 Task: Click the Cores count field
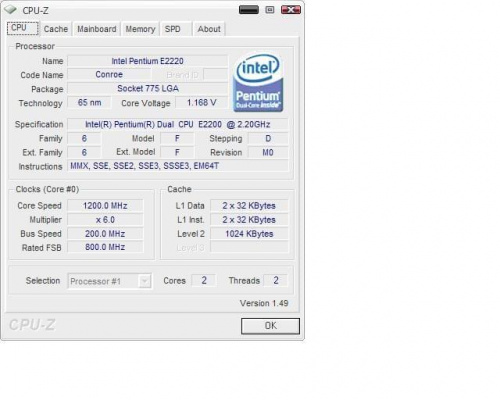click(x=204, y=280)
